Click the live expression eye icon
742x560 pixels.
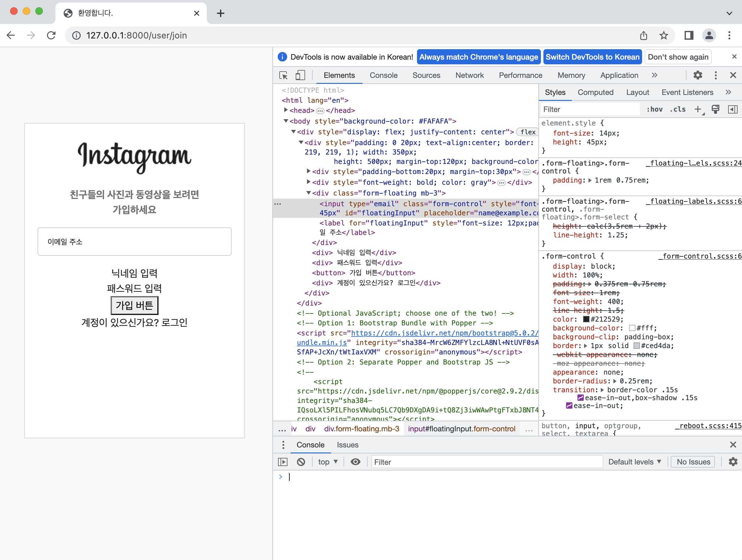[355, 462]
